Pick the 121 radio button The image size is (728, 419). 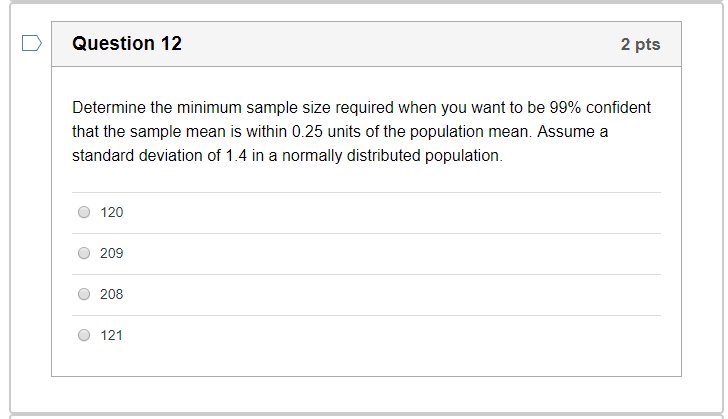(x=84, y=335)
